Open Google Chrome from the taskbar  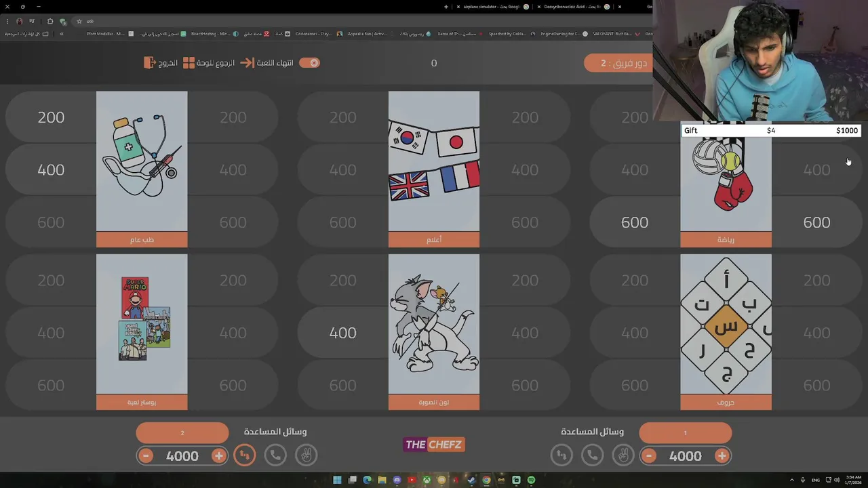[486, 480]
